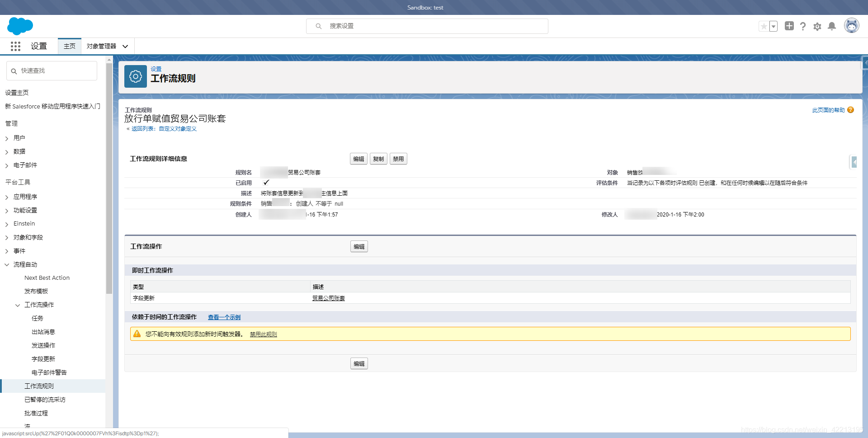The width and height of the screenshot is (868, 438).
Task: Follow the 返回列表: 自定义对象定义 link
Action: [164, 129]
